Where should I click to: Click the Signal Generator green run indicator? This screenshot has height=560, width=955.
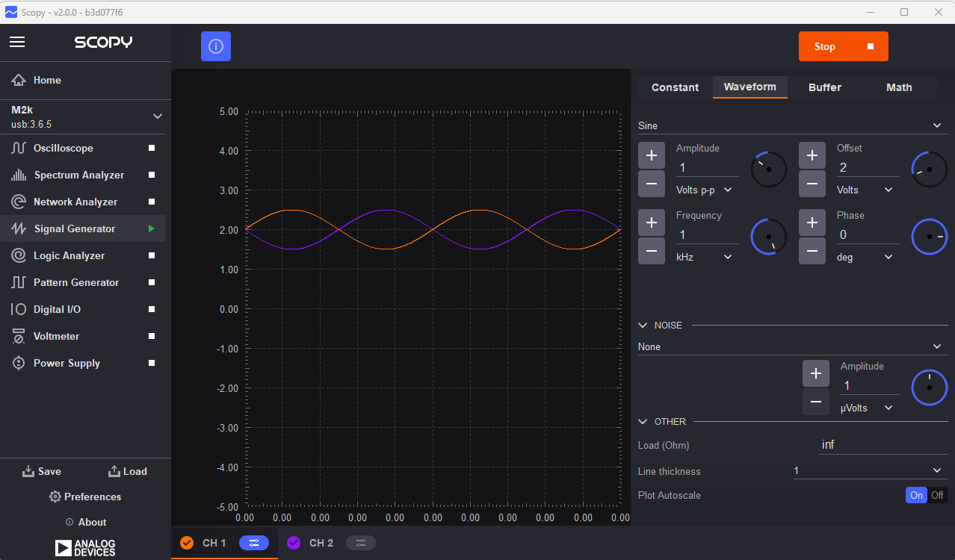[x=152, y=228]
